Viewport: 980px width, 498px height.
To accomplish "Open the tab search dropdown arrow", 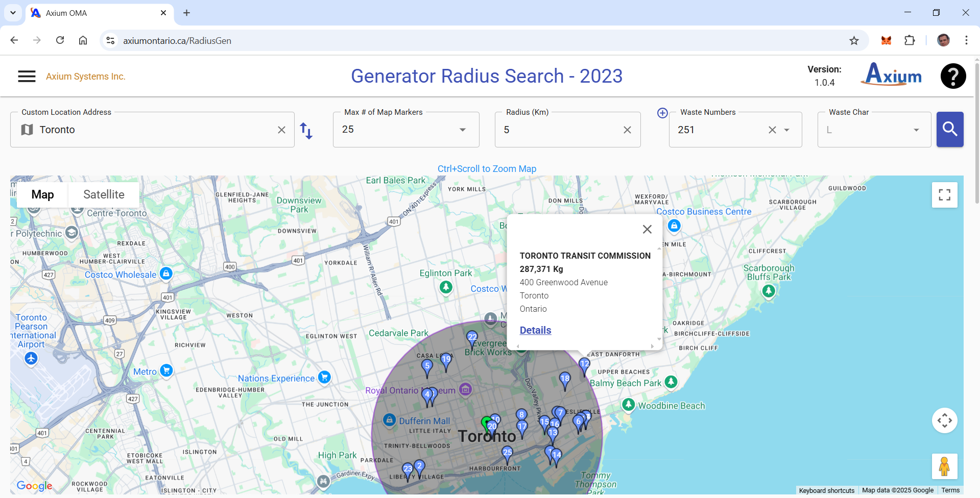I will pyautogui.click(x=13, y=13).
